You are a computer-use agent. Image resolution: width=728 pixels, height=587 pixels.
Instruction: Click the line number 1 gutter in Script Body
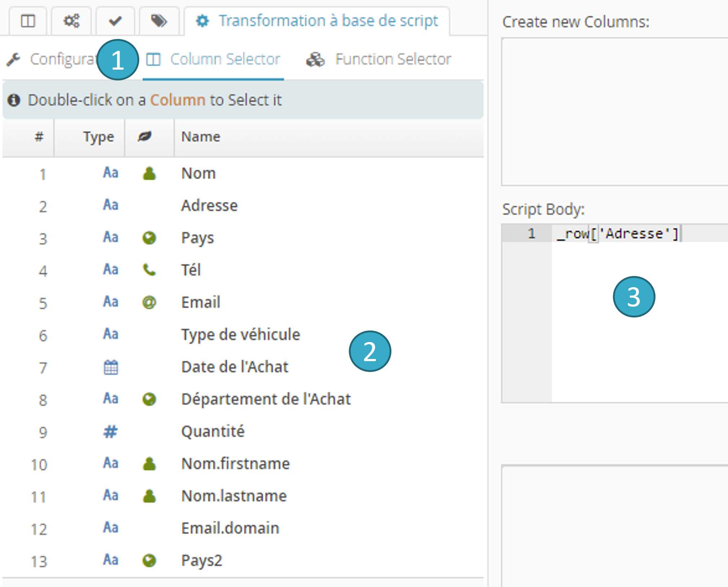[527, 233]
